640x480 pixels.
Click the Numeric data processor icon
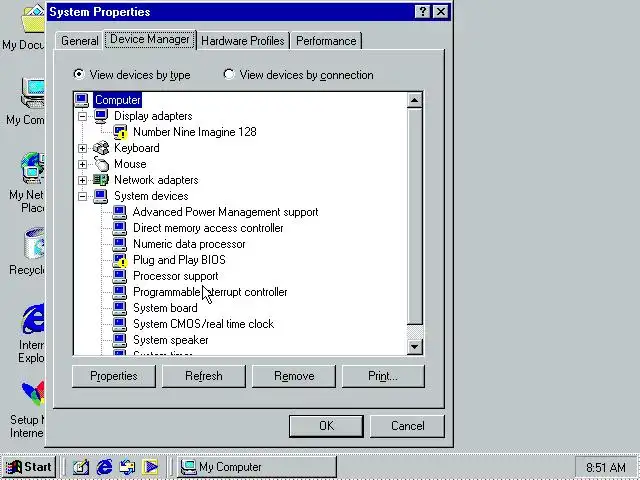[120, 244]
